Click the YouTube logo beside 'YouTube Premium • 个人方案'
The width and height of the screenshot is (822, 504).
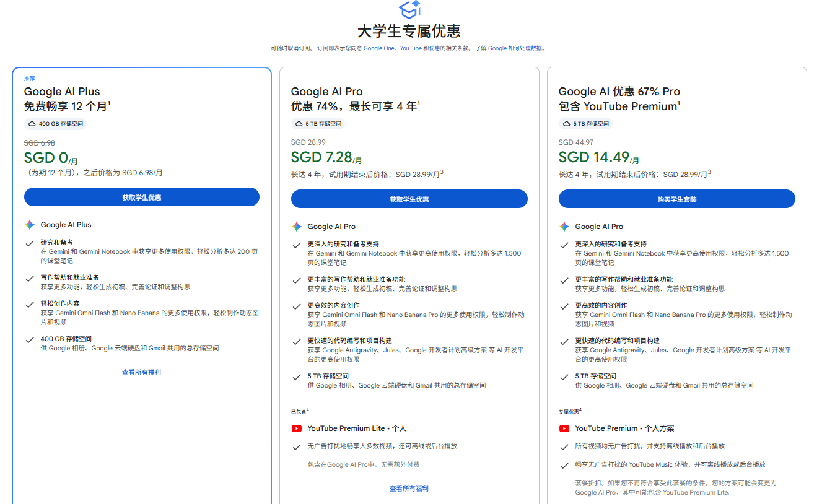pos(564,428)
